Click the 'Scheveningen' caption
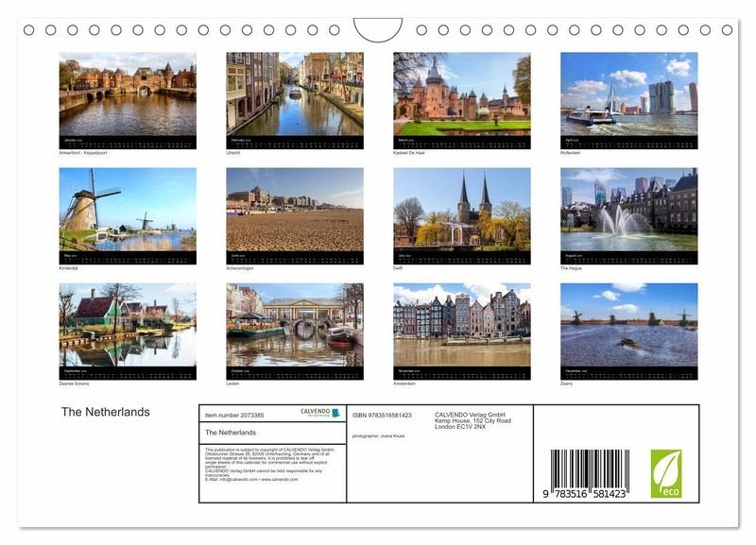Image resolution: width=756 pixels, height=545 pixels. tap(240, 268)
